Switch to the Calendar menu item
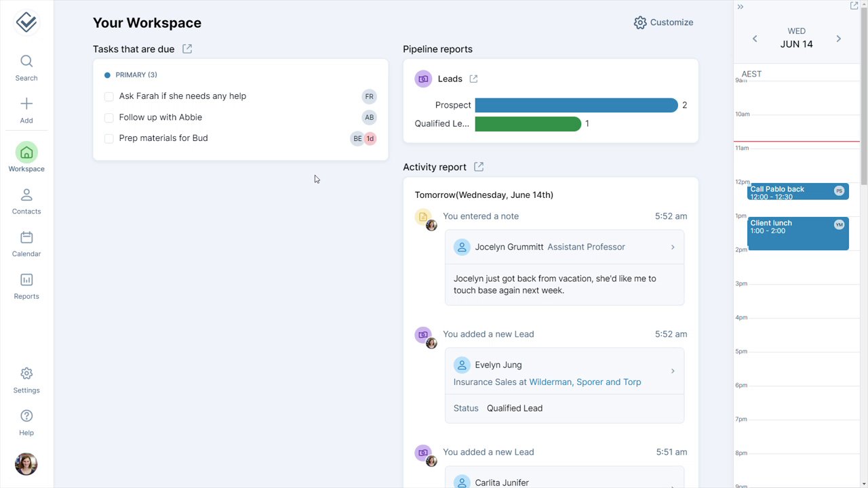The width and height of the screenshot is (868, 488). 26,243
